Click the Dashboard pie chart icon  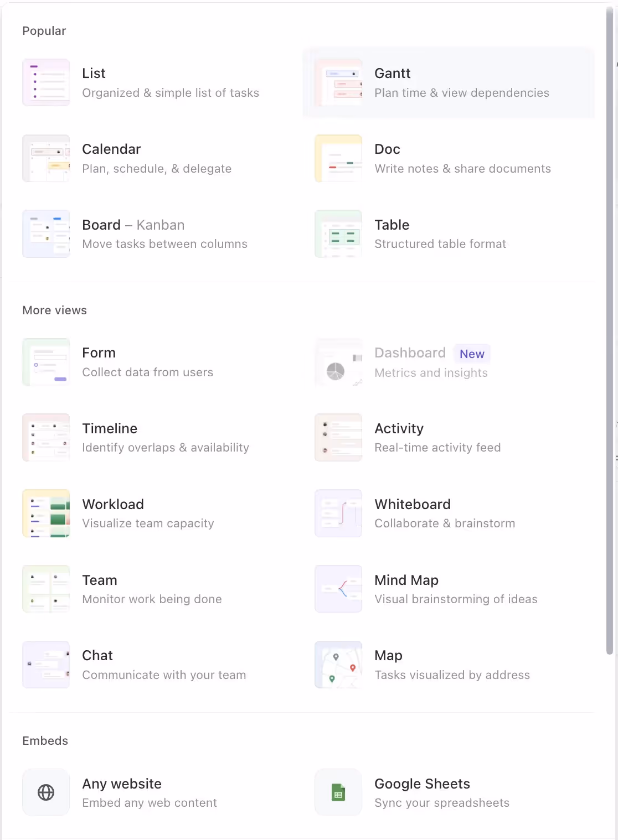338,362
